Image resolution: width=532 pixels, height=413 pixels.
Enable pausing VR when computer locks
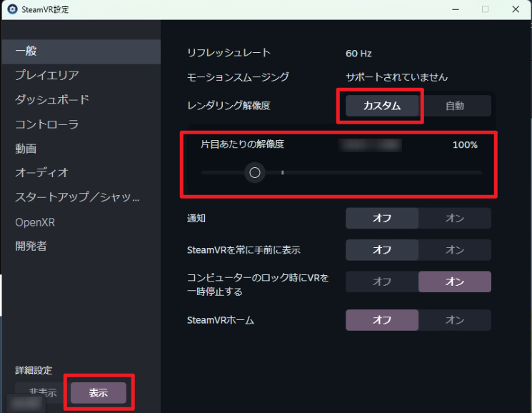coord(455,282)
